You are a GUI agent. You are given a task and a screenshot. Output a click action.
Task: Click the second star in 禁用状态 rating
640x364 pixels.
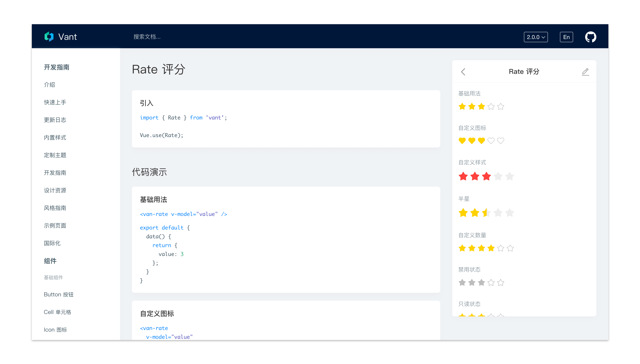click(x=472, y=283)
